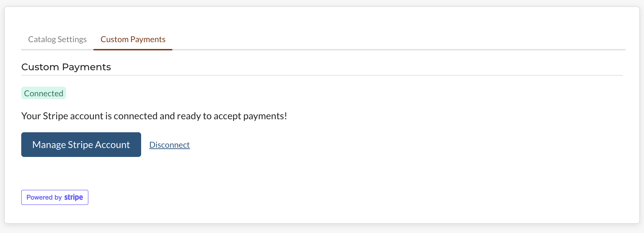Click the active tab underline indicator

pyautogui.click(x=133, y=49)
